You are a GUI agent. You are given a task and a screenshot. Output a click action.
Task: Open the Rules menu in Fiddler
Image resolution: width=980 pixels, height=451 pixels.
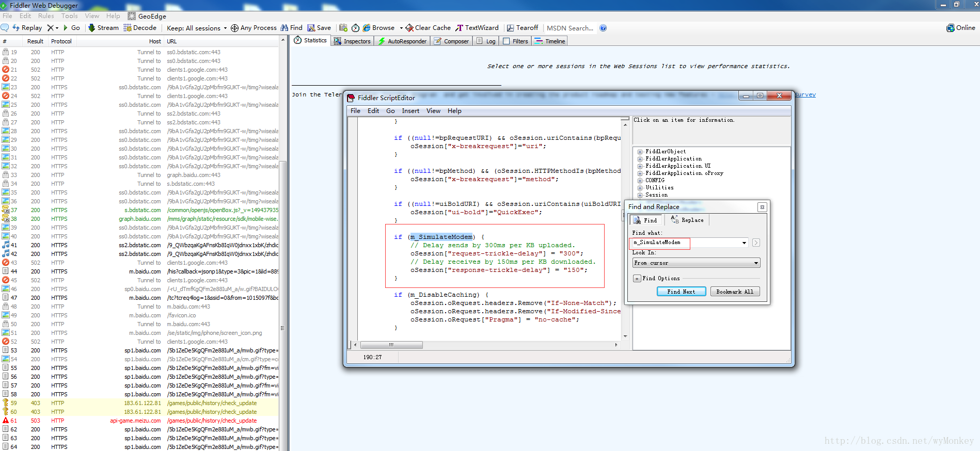pyautogui.click(x=46, y=16)
